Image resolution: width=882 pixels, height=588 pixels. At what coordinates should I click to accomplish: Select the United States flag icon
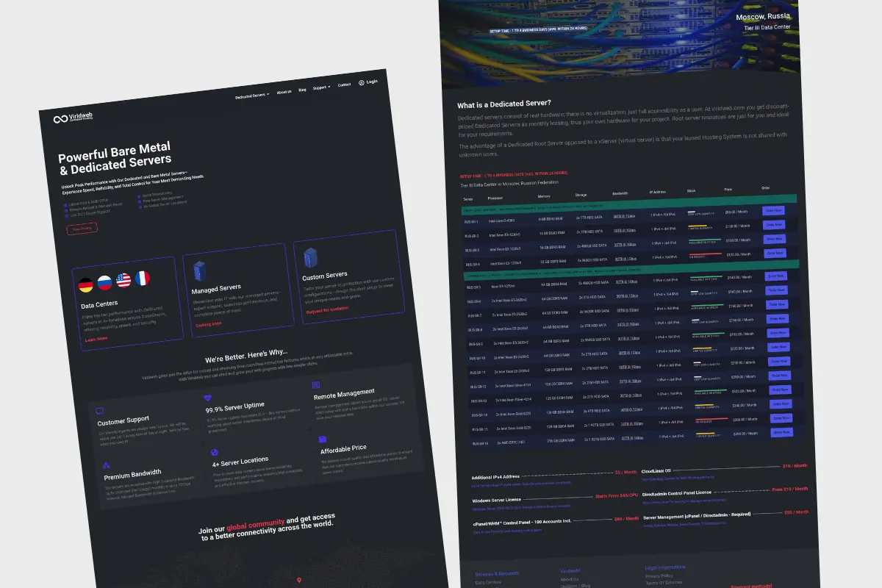point(123,280)
